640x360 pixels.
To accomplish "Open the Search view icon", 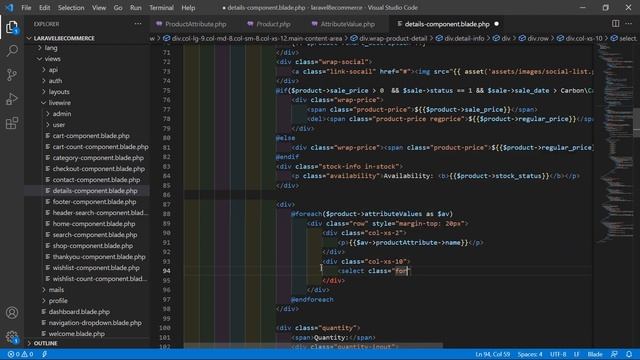I will click(x=12, y=51).
